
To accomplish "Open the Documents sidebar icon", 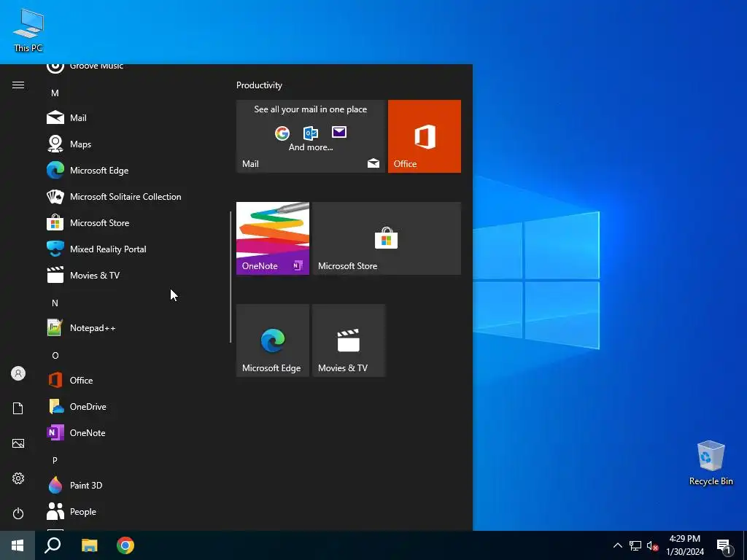I will pos(18,408).
